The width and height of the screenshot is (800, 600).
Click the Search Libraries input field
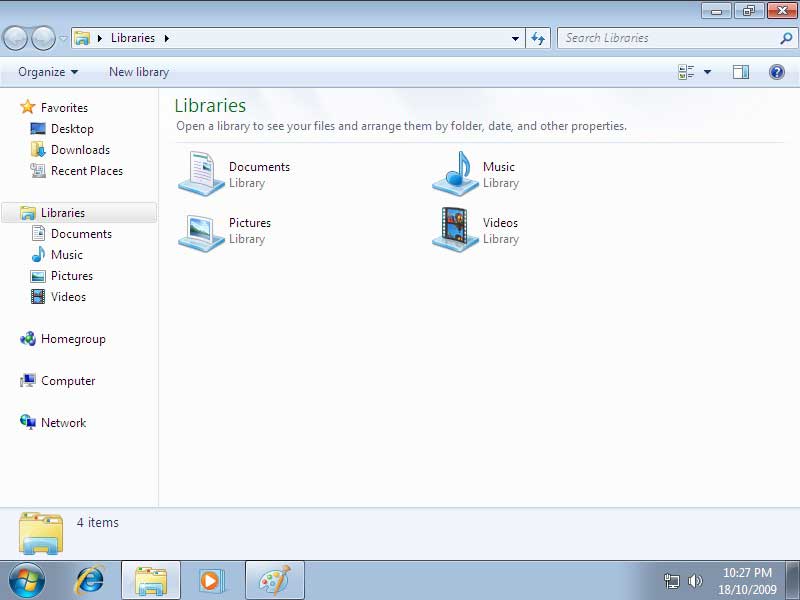(668, 38)
